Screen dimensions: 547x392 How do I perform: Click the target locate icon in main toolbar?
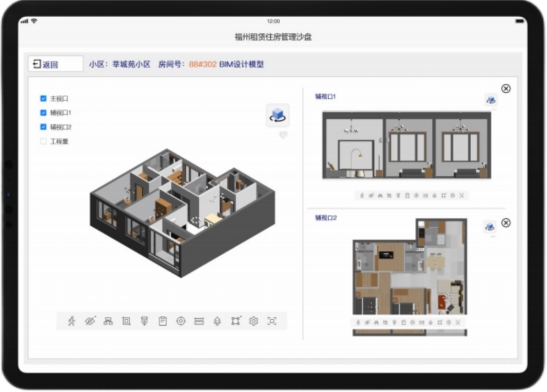pyautogui.click(x=181, y=321)
